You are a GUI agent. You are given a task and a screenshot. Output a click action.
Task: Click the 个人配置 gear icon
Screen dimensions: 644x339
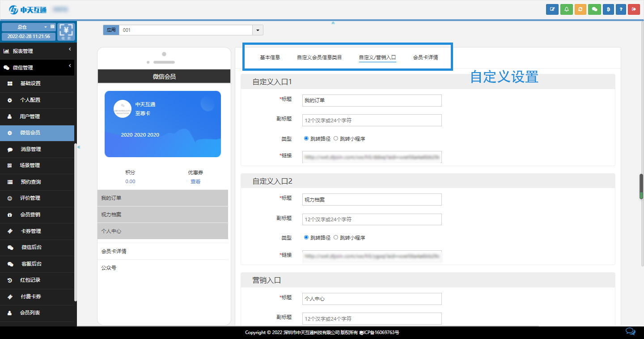click(x=10, y=100)
